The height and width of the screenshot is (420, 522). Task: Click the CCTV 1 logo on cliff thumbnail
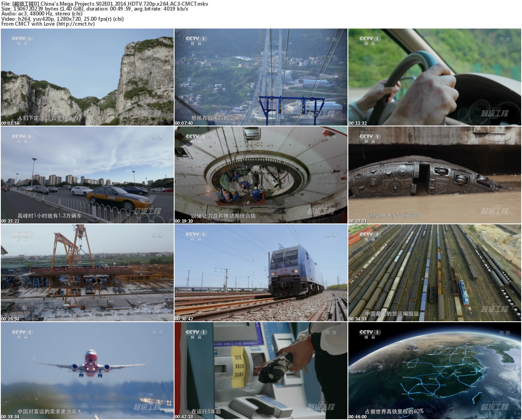pos(22,40)
